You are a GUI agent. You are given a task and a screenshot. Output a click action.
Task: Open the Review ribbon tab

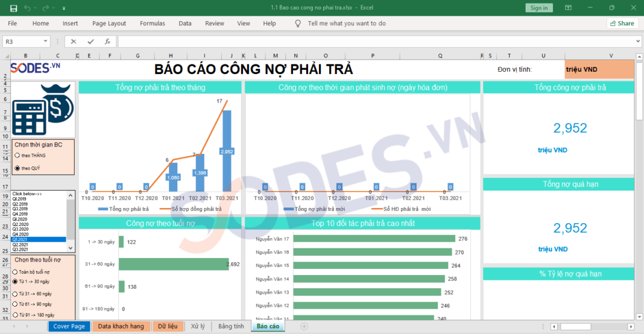point(215,24)
